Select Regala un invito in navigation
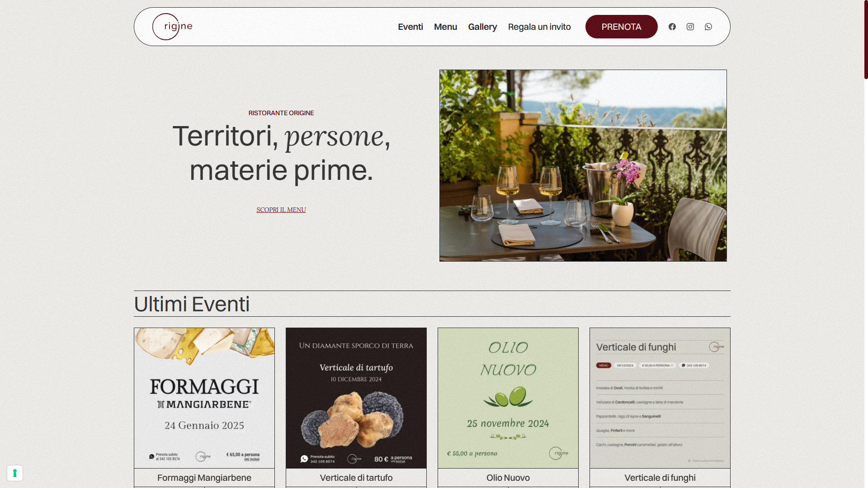Screen dimensions: 868x488 pos(539,27)
